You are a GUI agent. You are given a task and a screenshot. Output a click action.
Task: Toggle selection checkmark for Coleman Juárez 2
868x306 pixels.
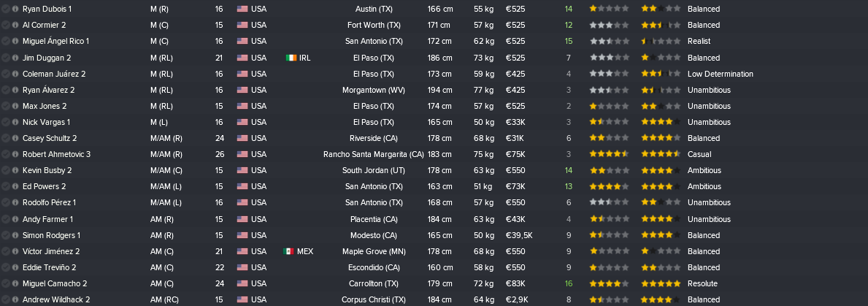6,74
